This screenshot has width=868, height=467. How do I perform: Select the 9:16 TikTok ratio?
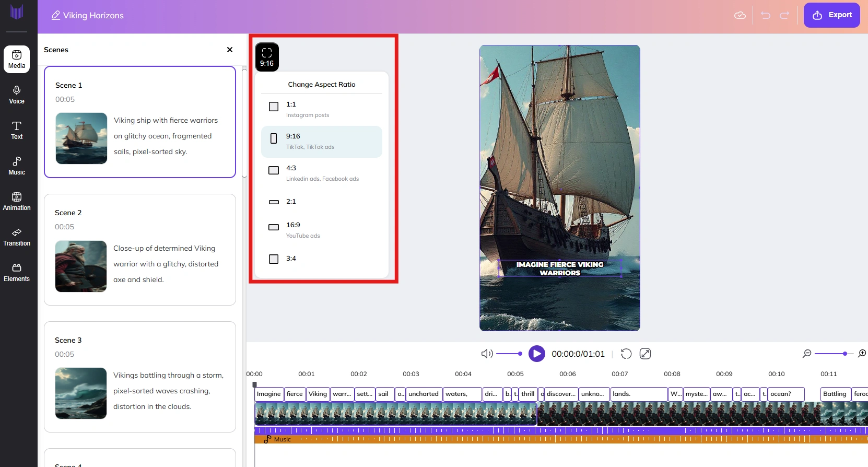pos(322,142)
